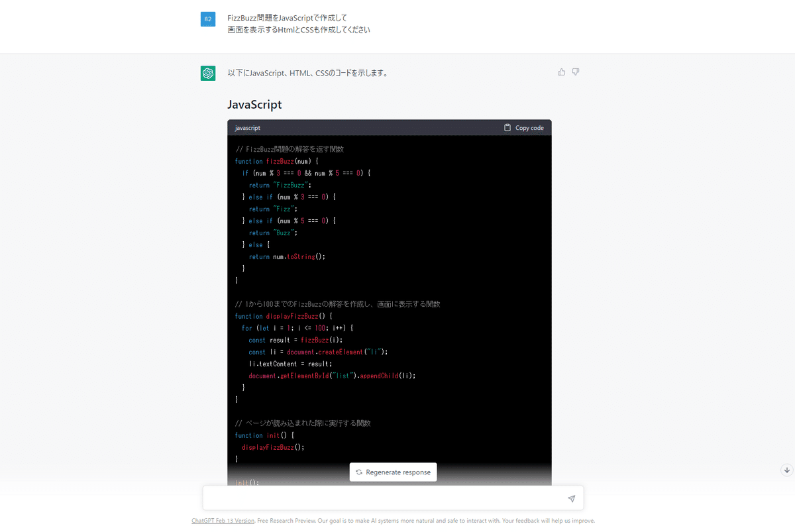
Task: Focus the chat message input field
Action: [393, 498]
